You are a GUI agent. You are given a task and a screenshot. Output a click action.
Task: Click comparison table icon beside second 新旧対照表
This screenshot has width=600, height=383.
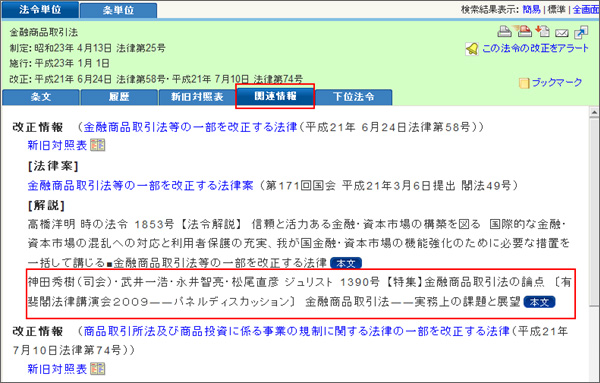98,369
